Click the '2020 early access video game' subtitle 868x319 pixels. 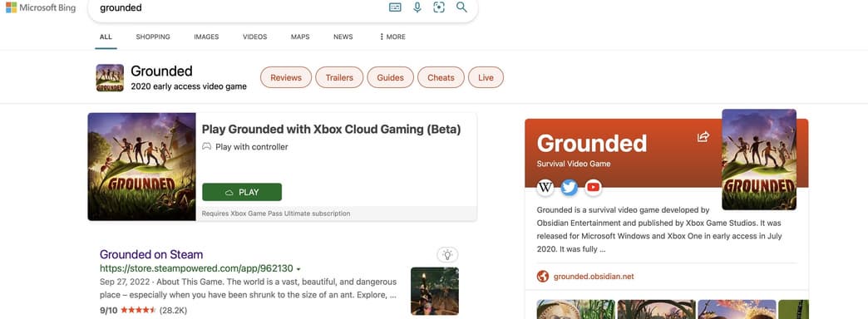click(x=189, y=86)
